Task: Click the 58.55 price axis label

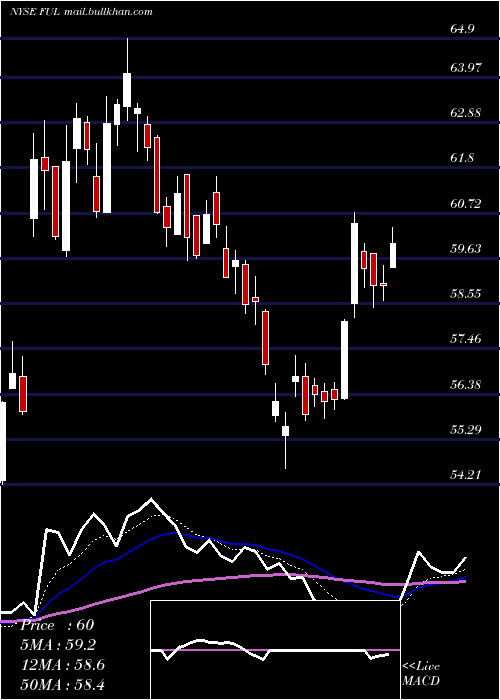Action: (x=466, y=294)
